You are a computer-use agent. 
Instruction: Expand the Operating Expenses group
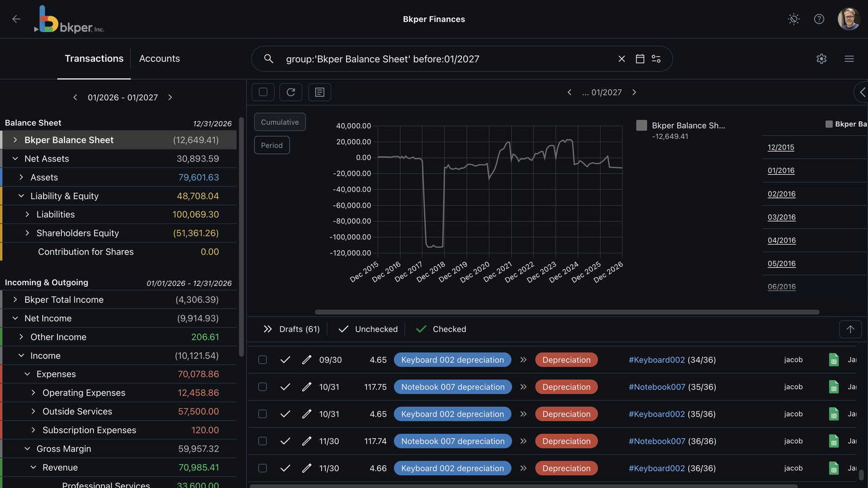coord(33,393)
